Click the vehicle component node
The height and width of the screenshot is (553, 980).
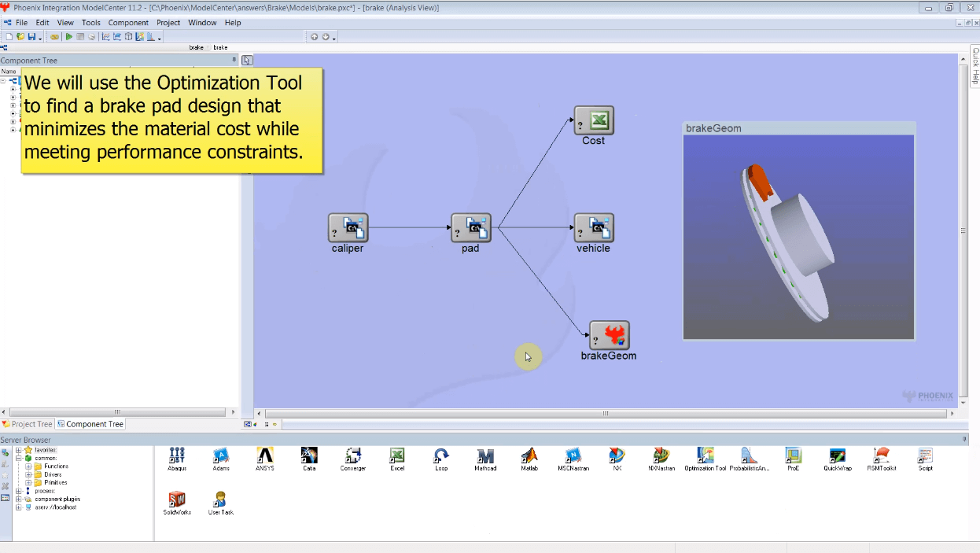point(594,228)
